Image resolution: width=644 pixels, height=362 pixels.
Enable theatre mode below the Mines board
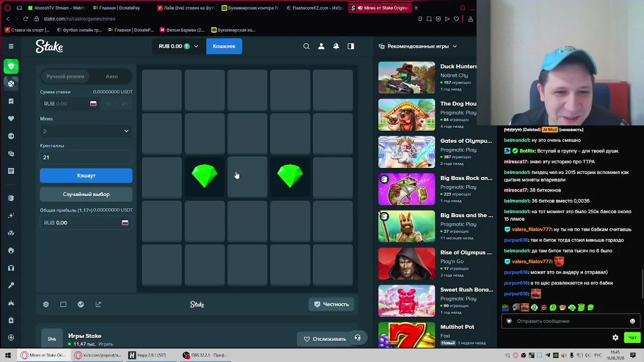coord(63,304)
